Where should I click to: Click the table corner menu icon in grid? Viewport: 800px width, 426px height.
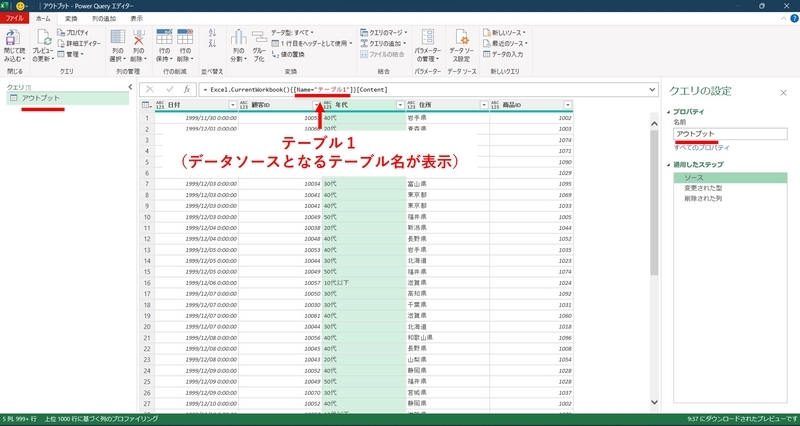(147, 105)
